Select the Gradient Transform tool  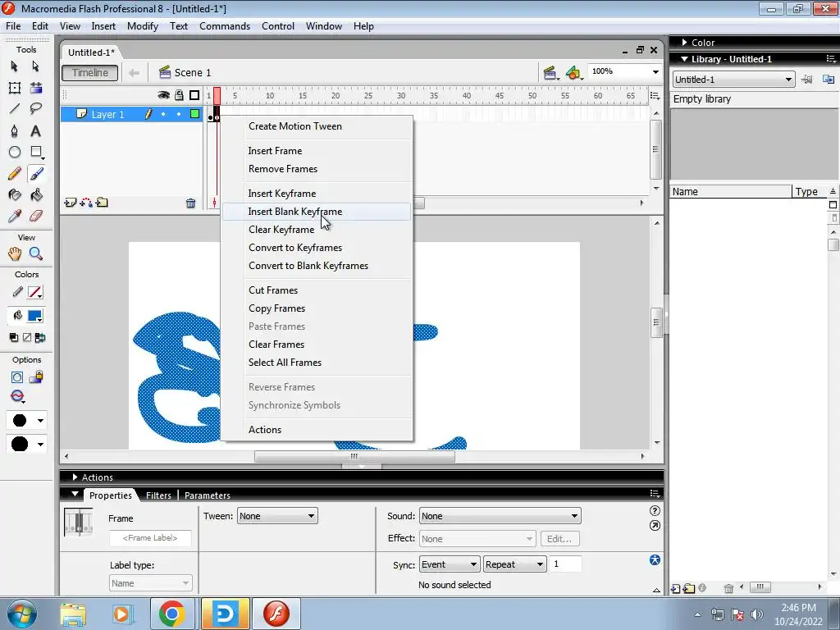point(35,88)
